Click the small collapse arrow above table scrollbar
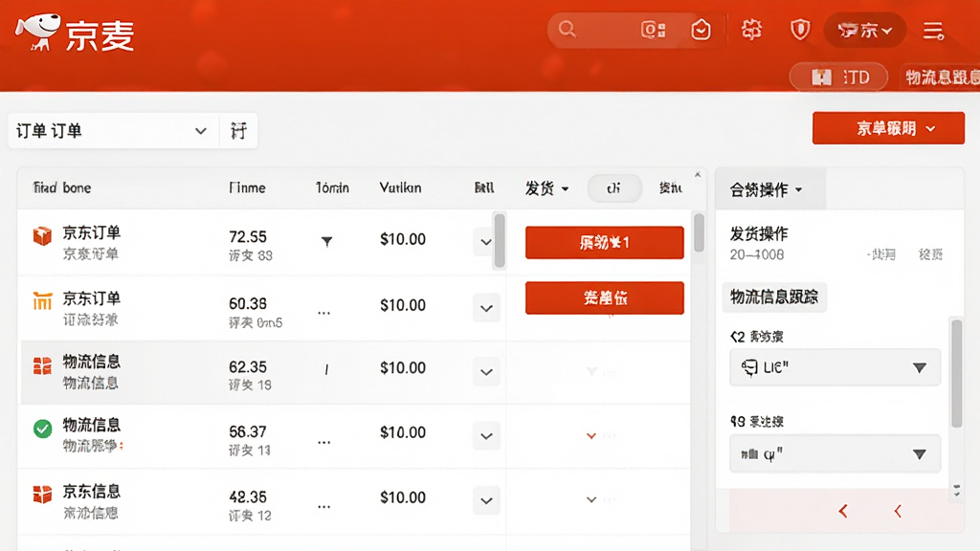The width and height of the screenshot is (980, 551). [698, 175]
